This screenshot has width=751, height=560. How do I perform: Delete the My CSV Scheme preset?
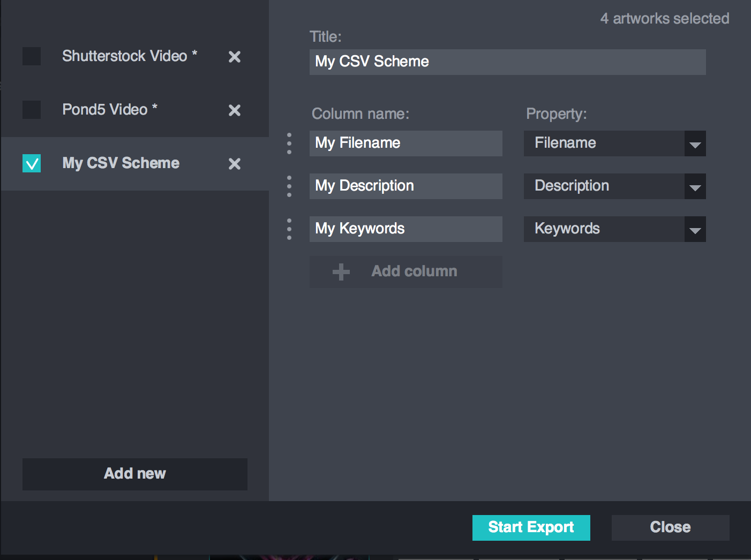234,164
